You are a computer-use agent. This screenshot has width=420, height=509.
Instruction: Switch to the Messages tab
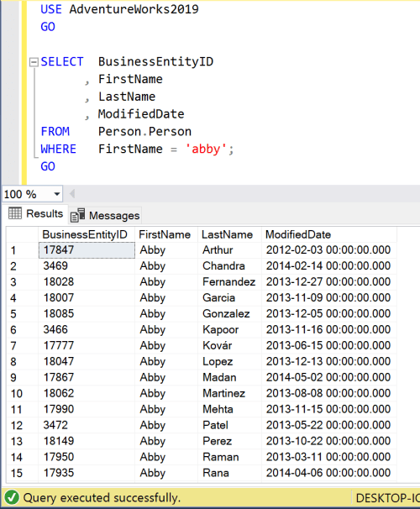pos(105,215)
